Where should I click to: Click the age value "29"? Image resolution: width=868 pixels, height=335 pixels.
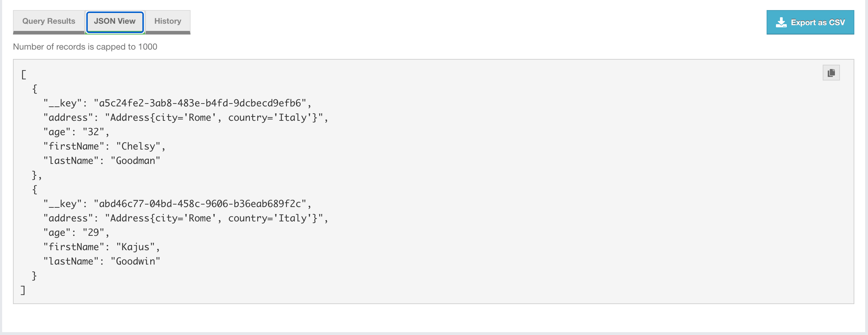[x=93, y=233]
